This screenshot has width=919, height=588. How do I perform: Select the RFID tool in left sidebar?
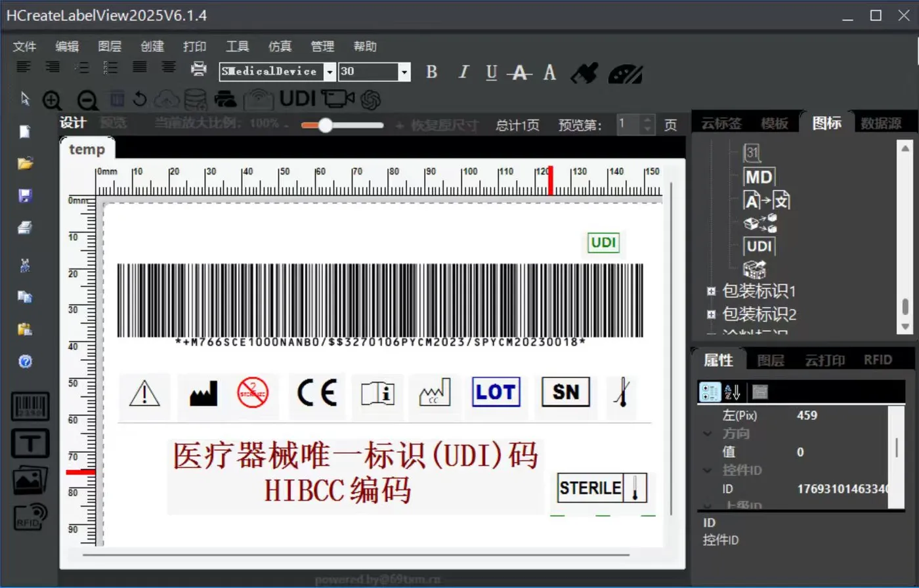pos(30,516)
